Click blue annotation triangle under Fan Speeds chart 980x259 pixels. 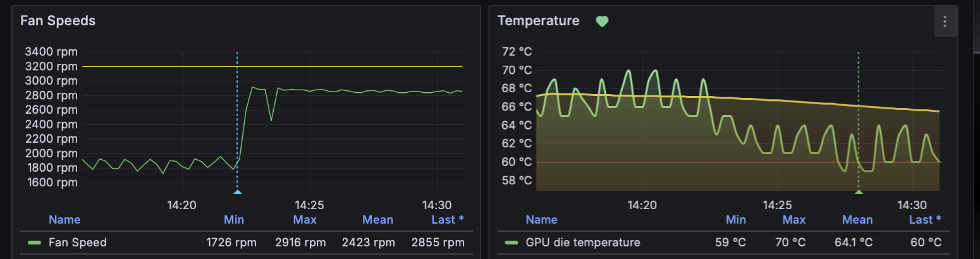[237, 191]
